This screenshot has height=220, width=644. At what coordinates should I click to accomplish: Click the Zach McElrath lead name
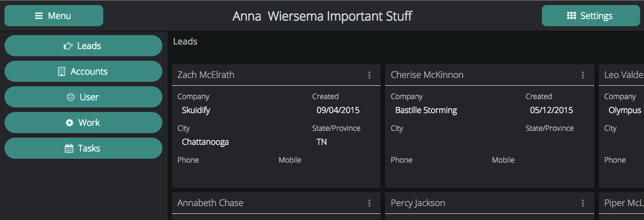pyautogui.click(x=206, y=75)
